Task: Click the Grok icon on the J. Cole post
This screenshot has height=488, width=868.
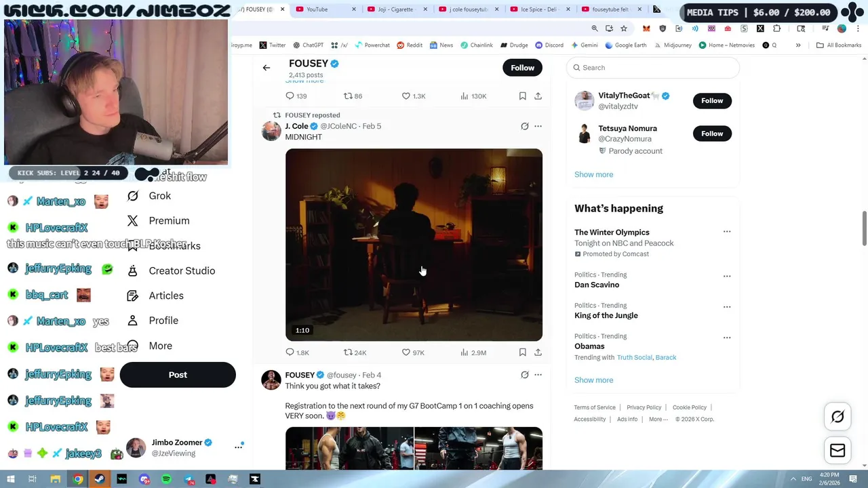Action: click(x=524, y=126)
